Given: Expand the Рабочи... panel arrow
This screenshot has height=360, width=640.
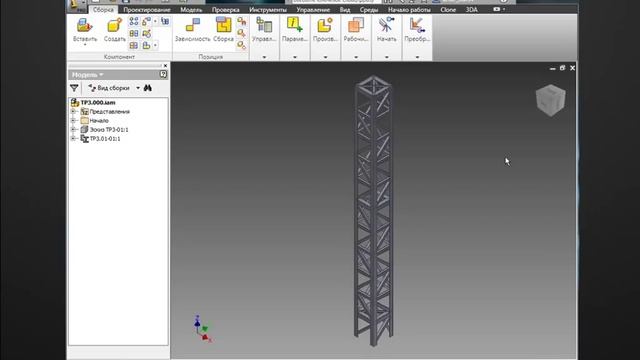Looking at the screenshot, I should pyautogui.click(x=356, y=57).
